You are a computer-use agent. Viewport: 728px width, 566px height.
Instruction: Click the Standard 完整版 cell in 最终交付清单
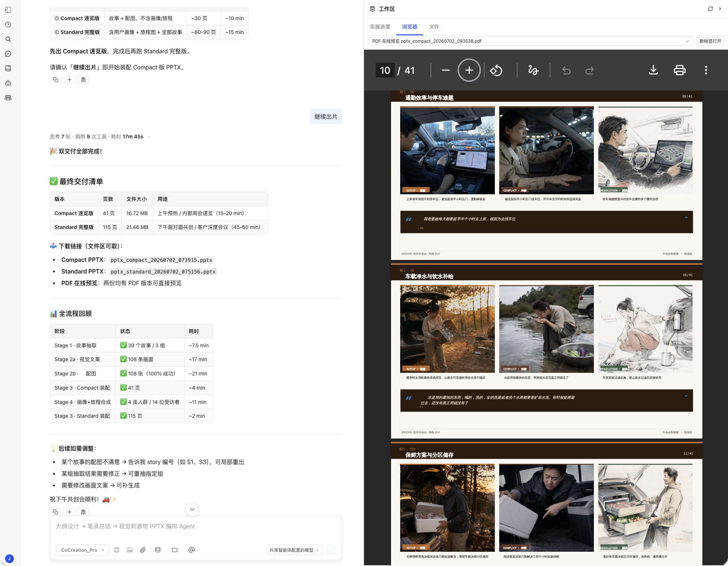tap(74, 227)
